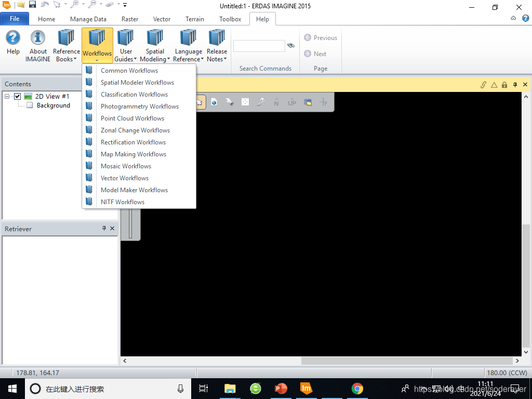Switch to the Terrain tab
Image resolution: width=532 pixels, height=399 pixels.
click(195, 19)
